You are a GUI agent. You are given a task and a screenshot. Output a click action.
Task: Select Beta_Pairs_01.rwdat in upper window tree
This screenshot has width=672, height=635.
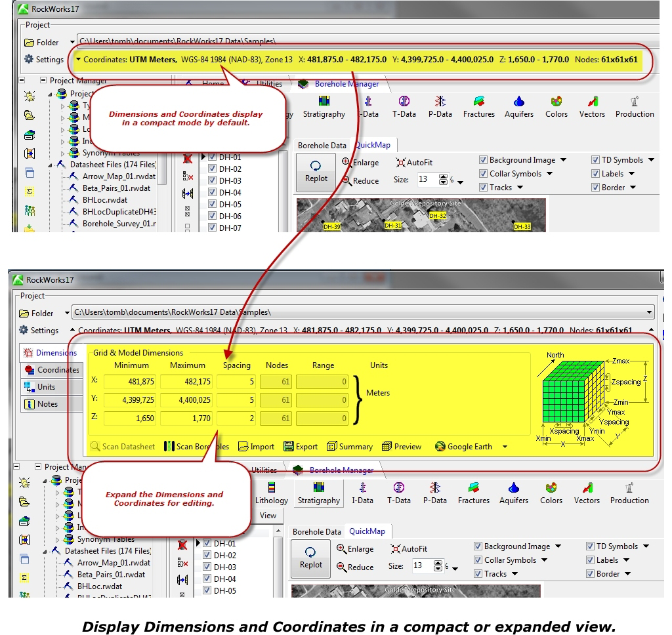116,188
